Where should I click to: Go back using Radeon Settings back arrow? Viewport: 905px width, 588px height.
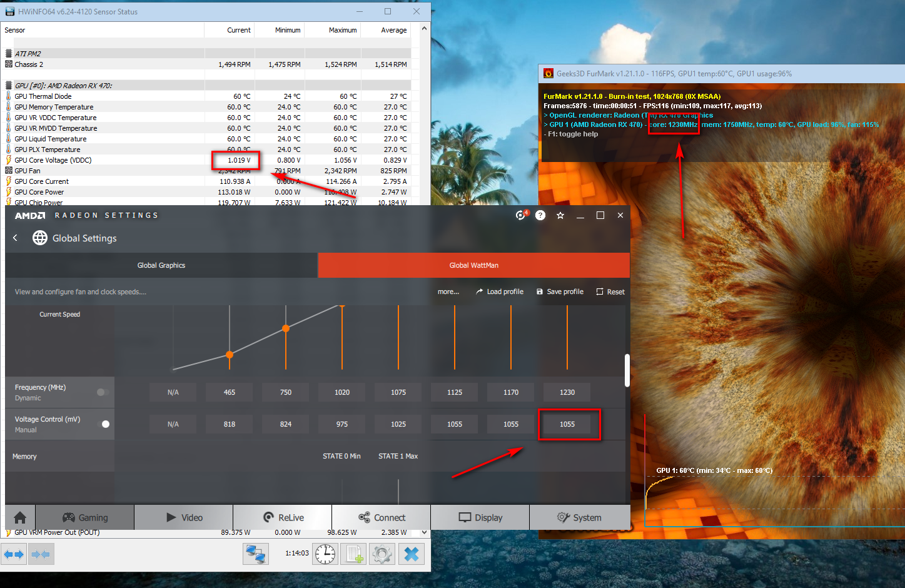tap(16, 238)
